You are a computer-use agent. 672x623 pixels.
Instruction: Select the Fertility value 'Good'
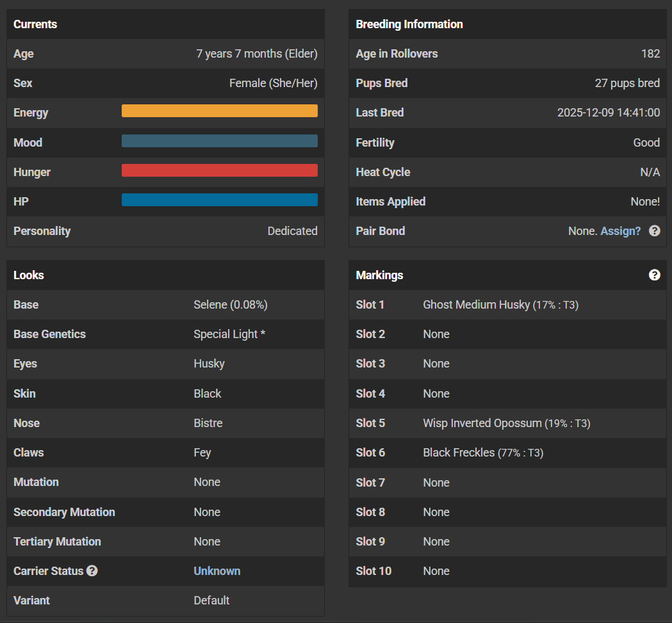coord(646,143)
